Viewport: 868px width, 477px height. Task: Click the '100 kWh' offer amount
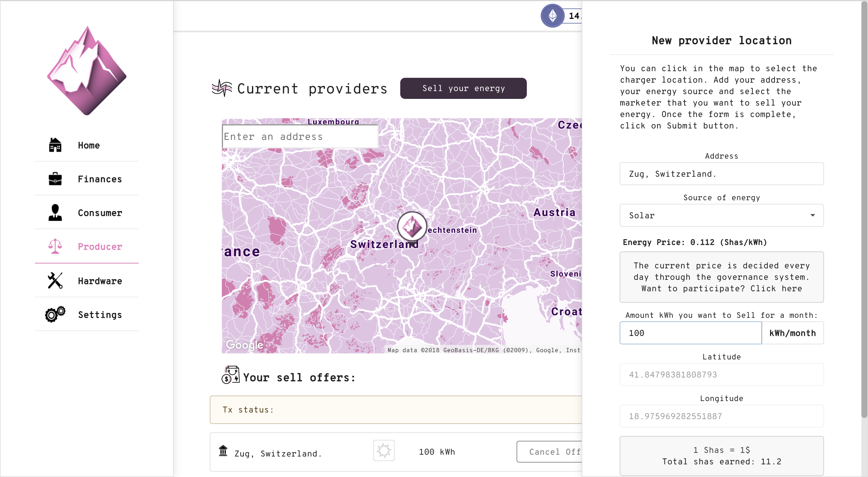click(x=437, y=452)
